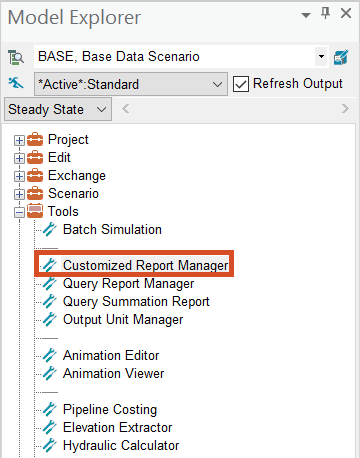Click the Batch Simulation wrench icon

click(x=50, y=229)
